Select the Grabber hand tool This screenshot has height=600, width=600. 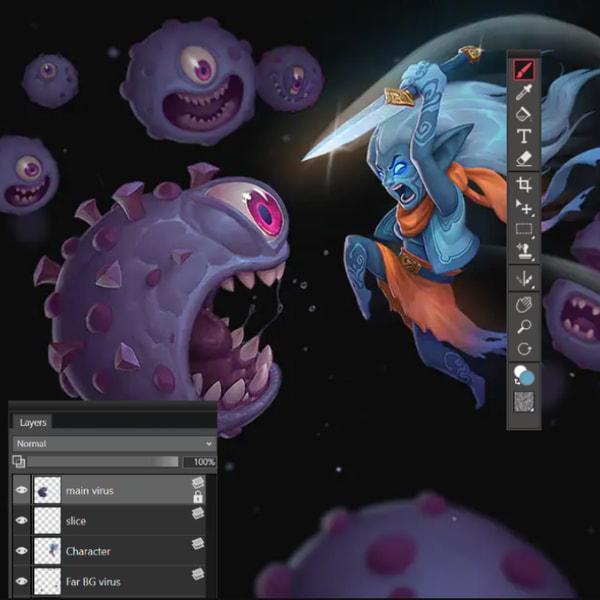pyautogui.click(x=523, y=305)
